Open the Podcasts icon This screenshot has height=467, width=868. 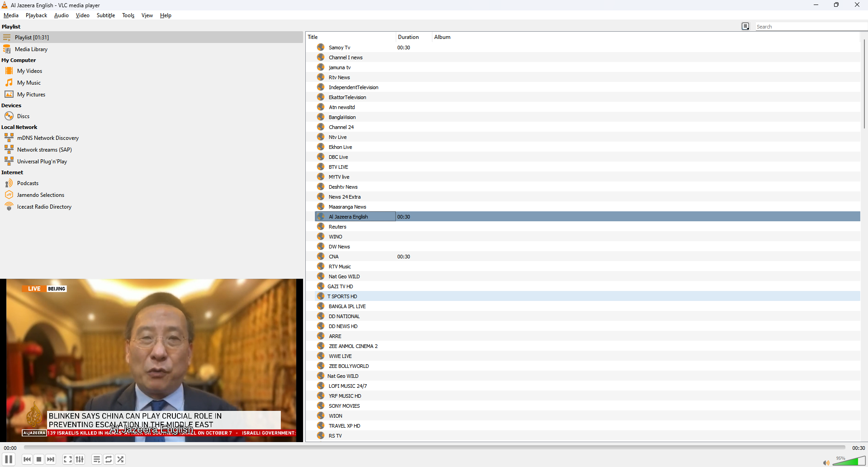point(9,183)
